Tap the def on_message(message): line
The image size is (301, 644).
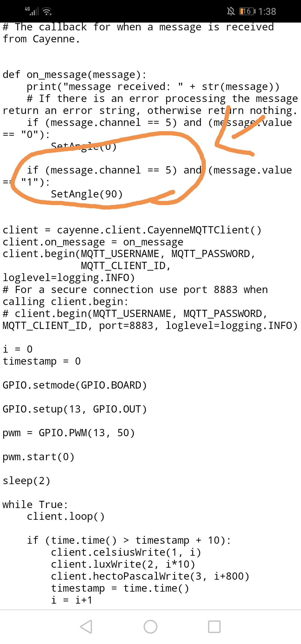click(74, 75)
